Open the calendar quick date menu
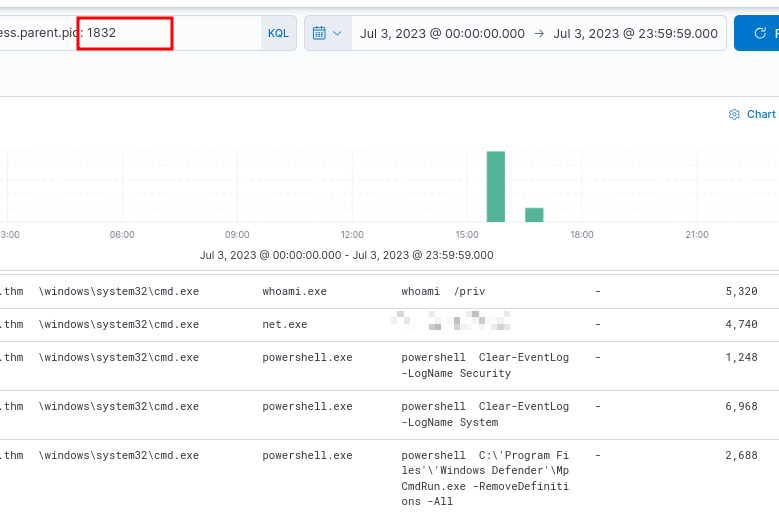This screenshot has width=779, height=515. pyautogui.click(x=327, y=33)
